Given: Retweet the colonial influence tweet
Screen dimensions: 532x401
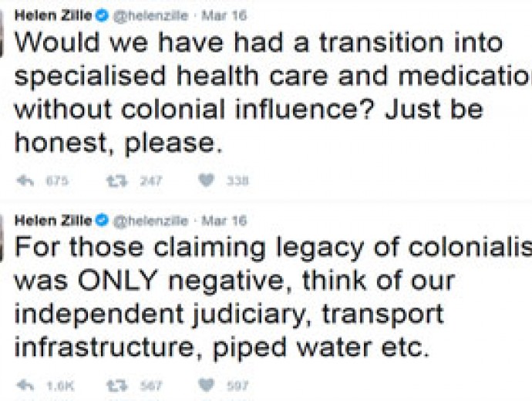Looking at the screenshot, I should (x=117, y=180).
